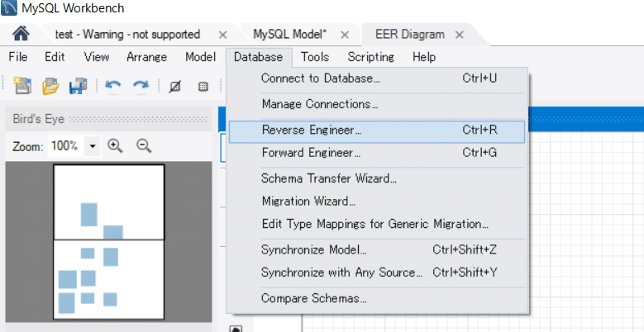644x332 pixels.
Task: Zoom in the Bird's Eye view
Action: tap(115, 146)
